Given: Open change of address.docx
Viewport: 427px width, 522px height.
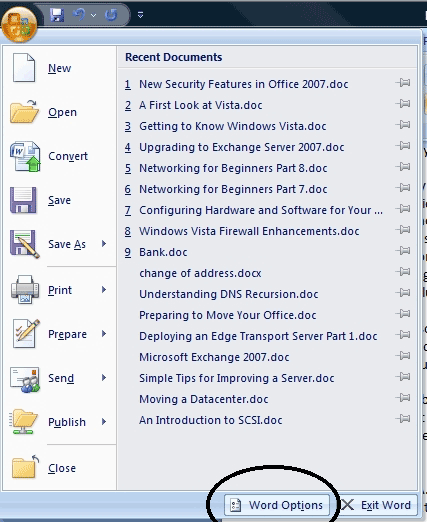Looking at the screenshot, I should coord(200,273).
